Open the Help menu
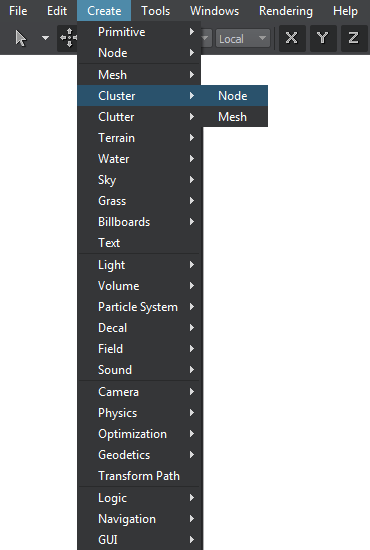 point(345,11)
